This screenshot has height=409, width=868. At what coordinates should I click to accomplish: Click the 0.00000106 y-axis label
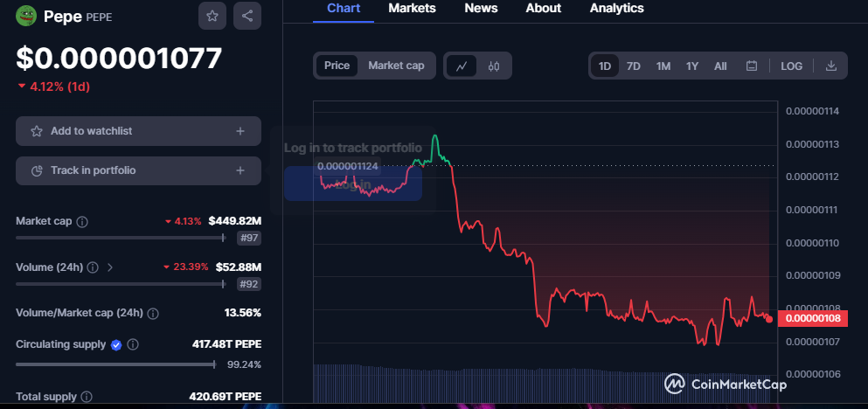click(813, 373)
